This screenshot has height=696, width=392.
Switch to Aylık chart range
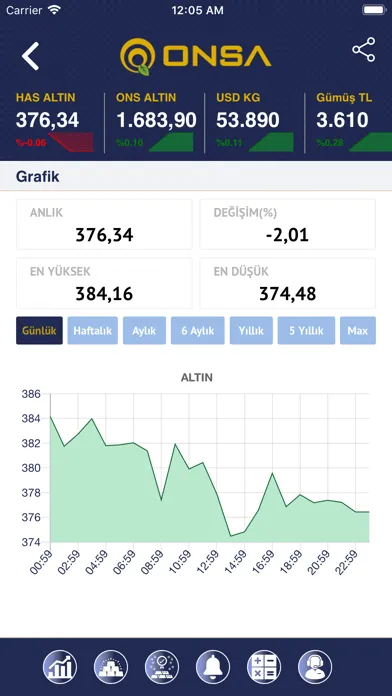tap(144, 331)
